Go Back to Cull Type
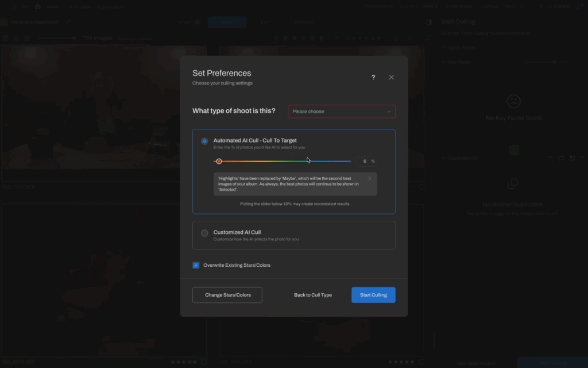The height and width of the screenshot is (368, 588). (313, 295)
